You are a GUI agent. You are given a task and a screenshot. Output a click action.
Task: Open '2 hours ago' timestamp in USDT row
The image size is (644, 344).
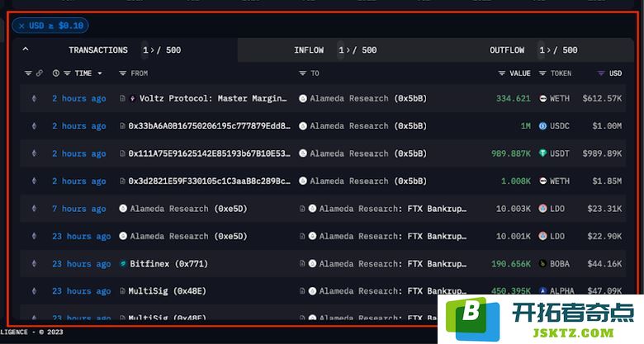click(x=79, y=153)
